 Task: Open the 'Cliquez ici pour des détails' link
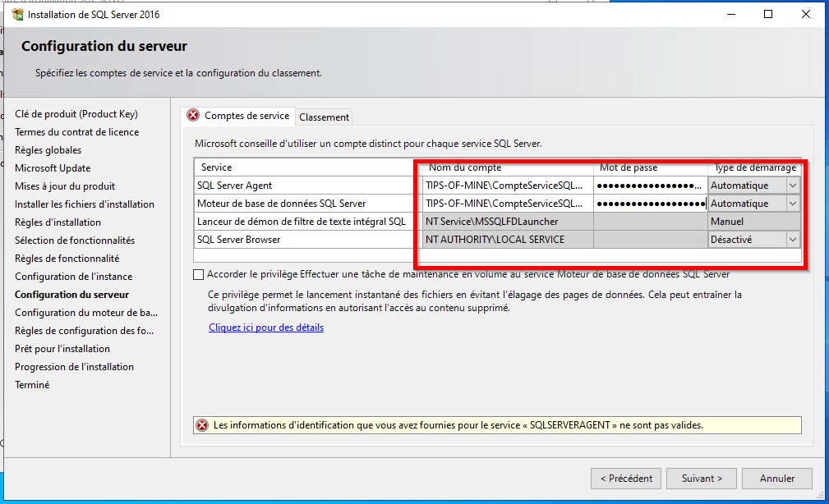click(266, 328)
